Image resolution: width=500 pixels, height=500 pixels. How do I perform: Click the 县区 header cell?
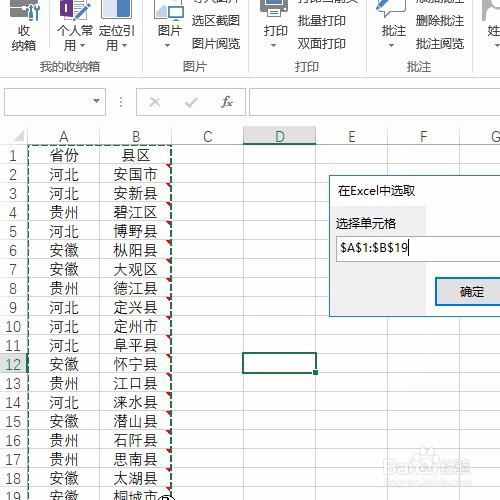(136, 155)
